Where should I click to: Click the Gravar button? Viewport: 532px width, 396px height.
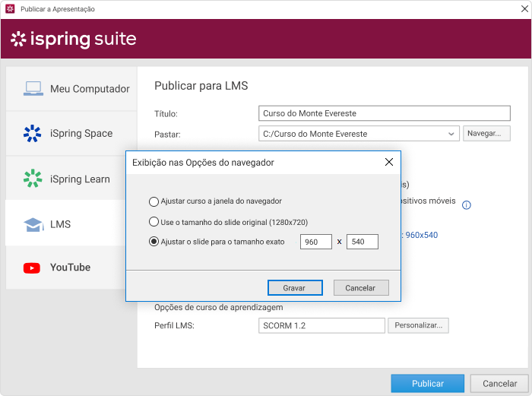point(295,288)
